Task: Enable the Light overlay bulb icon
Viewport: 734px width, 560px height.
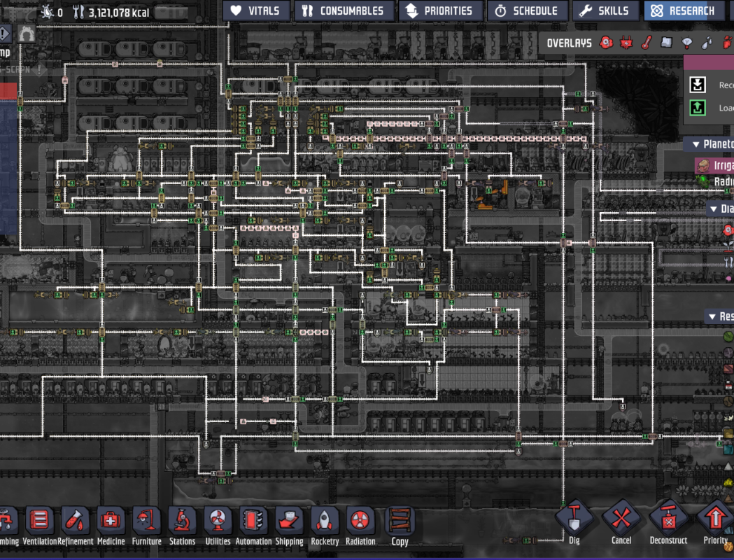Action: point(686,43)
